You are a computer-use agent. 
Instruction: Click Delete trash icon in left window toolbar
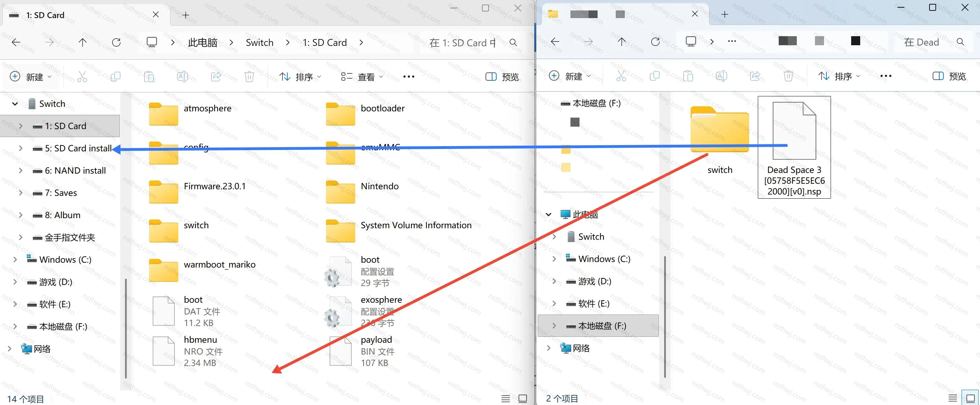(x=249, y=77)
